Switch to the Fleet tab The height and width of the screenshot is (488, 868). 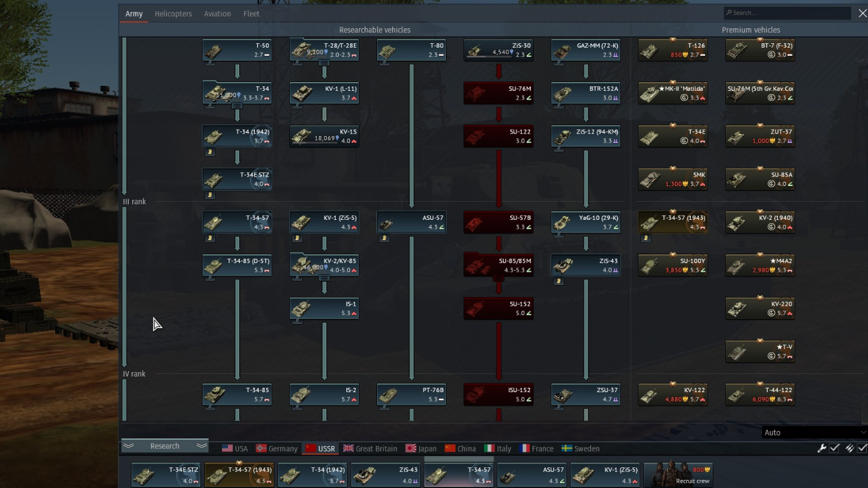251,14
